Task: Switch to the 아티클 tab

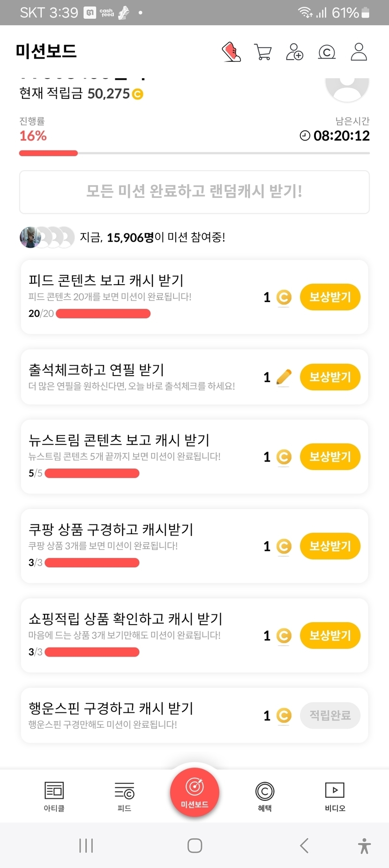Action: (x=54, y=796)
